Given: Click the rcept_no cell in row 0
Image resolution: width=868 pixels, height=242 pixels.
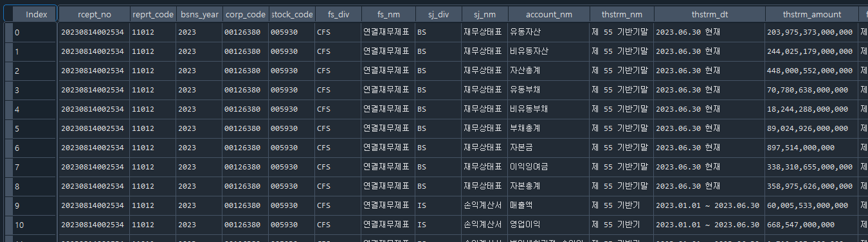Looking at the screenshot, I should pos(95,32).
